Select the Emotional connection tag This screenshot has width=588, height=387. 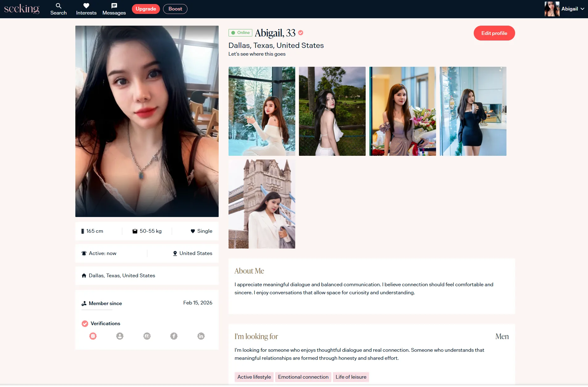point(303,377)
